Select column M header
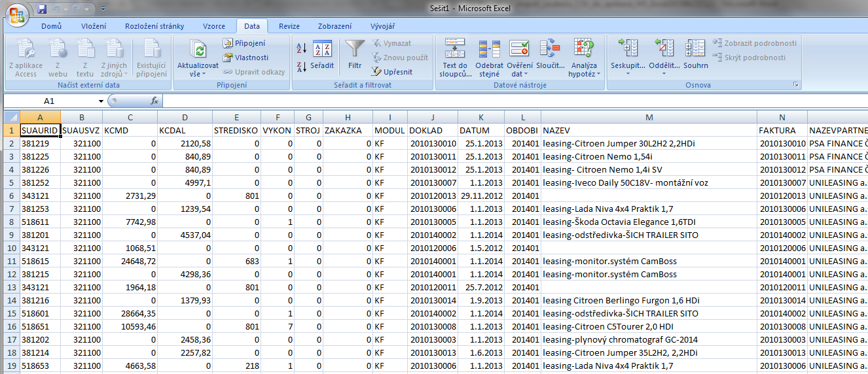Image resolution: width=868 pixels, height=374 pixels. pos(649,117)
